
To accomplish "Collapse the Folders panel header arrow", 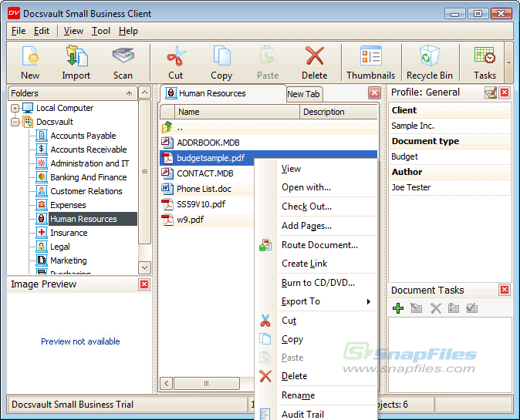I will [130, 93].
